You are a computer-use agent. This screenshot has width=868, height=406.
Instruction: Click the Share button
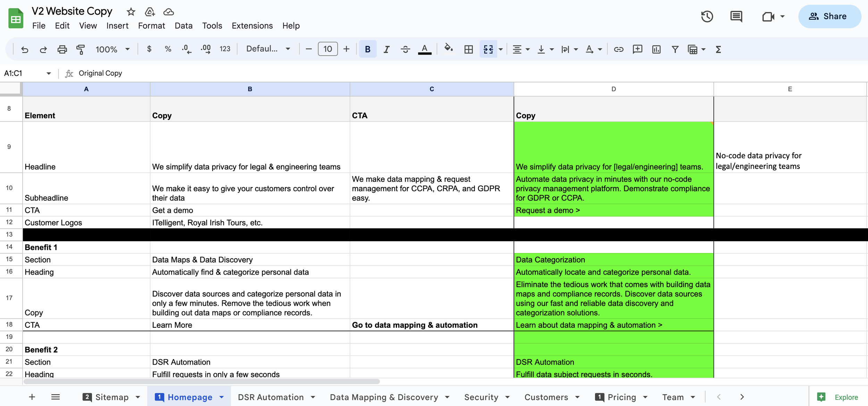coord(829,16)
